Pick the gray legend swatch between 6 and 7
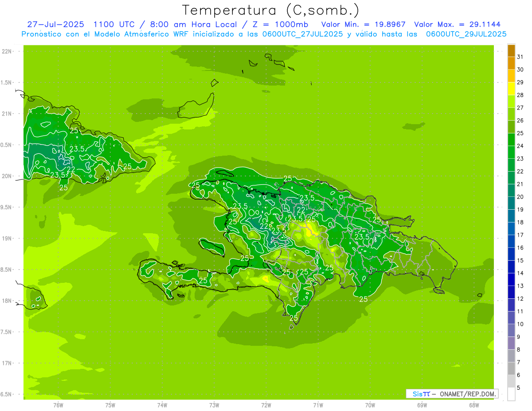532x411 pixels. 511,368
